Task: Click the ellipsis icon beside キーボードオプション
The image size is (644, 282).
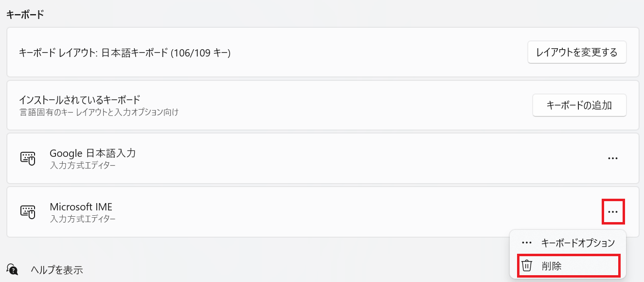Action: pyautogui.click(x=526, y=243)
